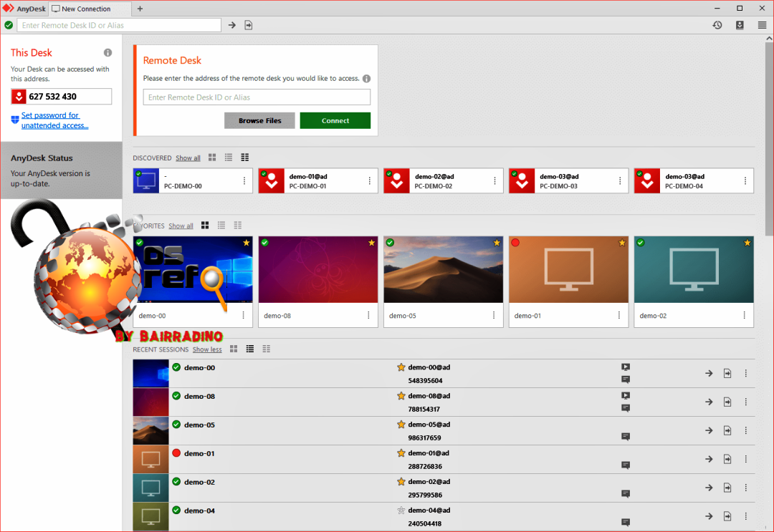Open the session history clock icon
Viewport: 774px width, 532px height.
(x=717, y=25)
